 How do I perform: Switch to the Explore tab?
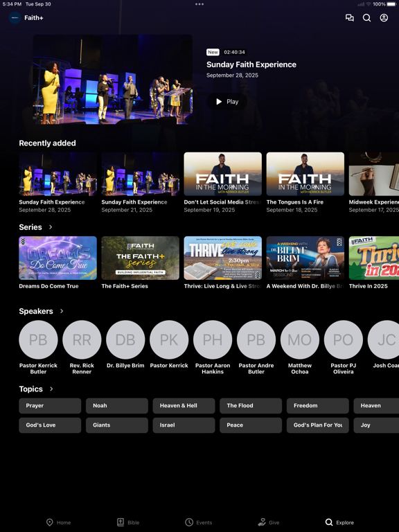[339, 522]
